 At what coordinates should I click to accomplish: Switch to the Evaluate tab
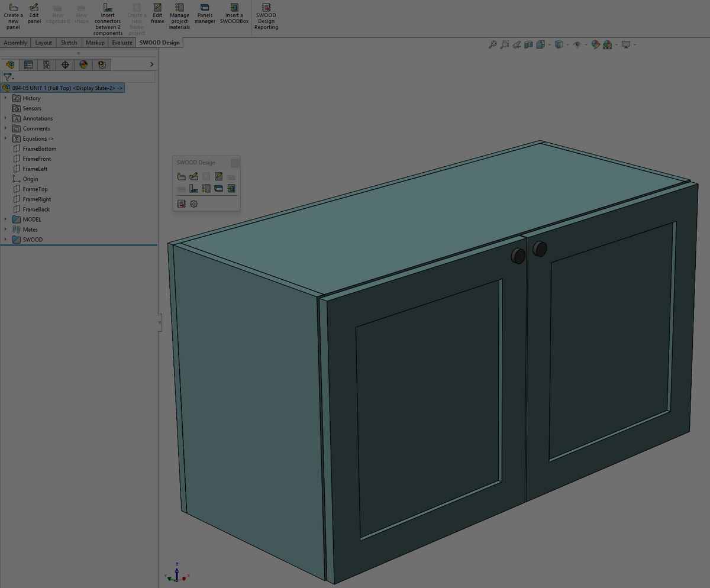(122, 43)
